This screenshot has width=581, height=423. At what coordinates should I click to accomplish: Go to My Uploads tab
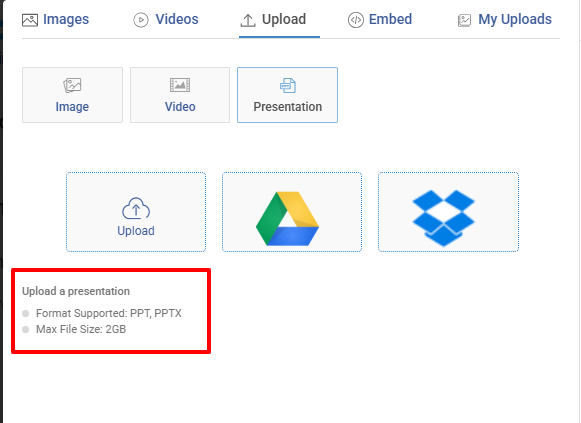click(x=505, y=19)
